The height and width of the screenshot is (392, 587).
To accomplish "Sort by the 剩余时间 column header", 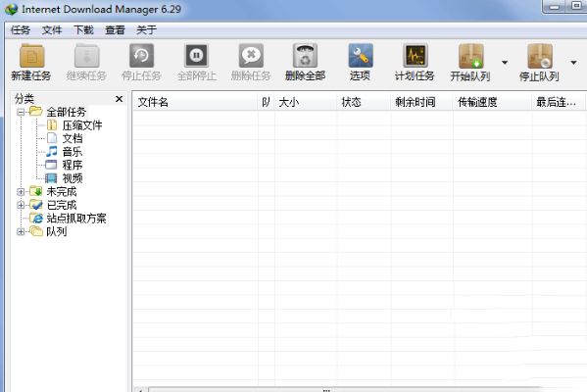I will pyautogui.click(x=422, y=102).
